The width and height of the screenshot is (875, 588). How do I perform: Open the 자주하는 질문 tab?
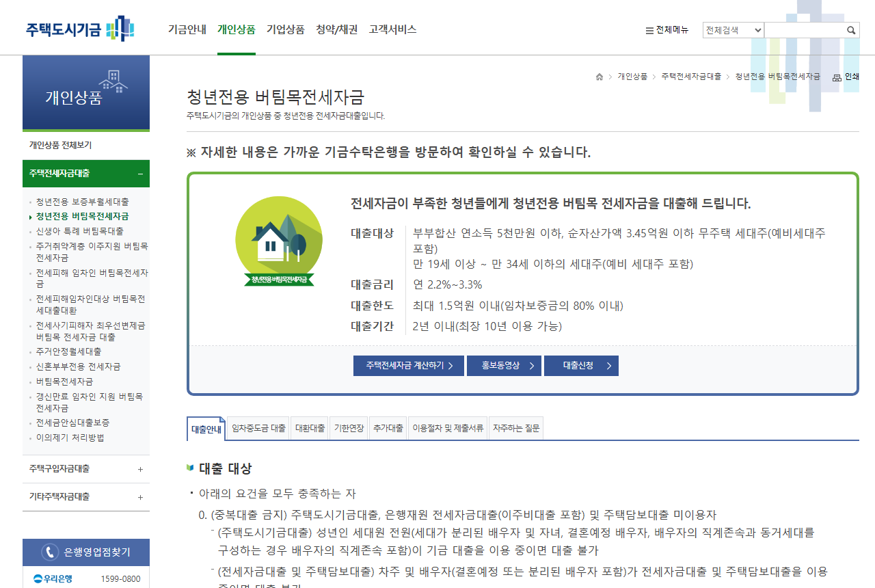pyautogui.click(x=516, y=429)
